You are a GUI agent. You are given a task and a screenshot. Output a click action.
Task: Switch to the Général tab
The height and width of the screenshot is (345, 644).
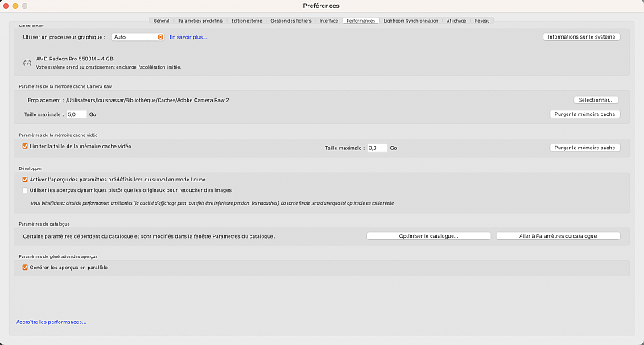(x=161, y=20)
